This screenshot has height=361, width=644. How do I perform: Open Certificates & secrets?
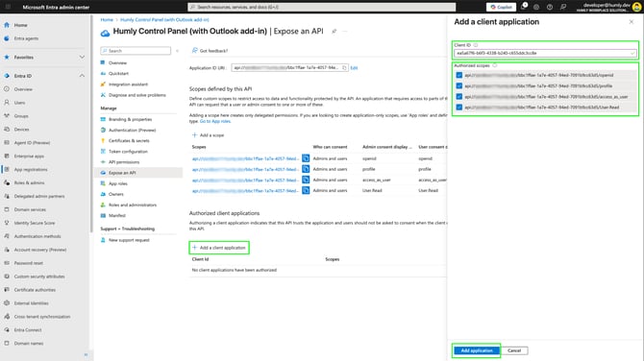pyautogui.click(x=129, y=141)
